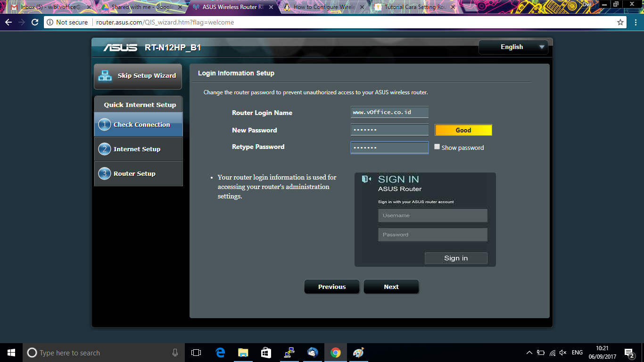Click the Next button

tap(391, 287)
